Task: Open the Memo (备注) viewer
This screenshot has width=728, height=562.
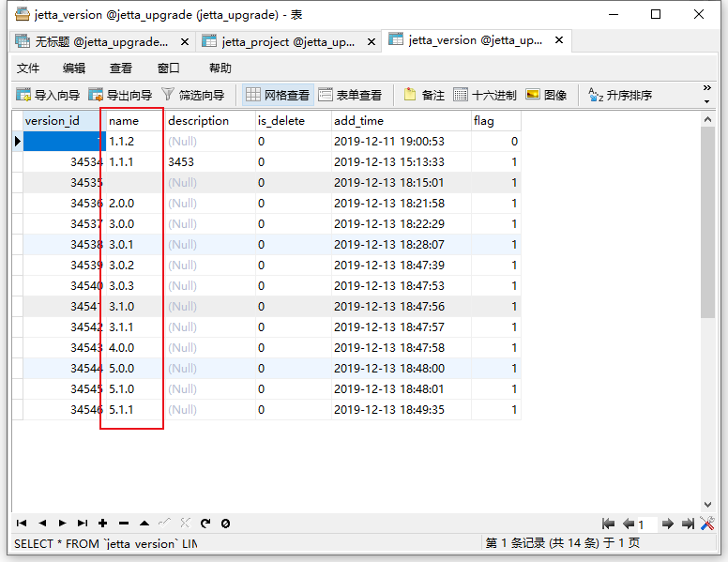Action: tap(424, 95)
